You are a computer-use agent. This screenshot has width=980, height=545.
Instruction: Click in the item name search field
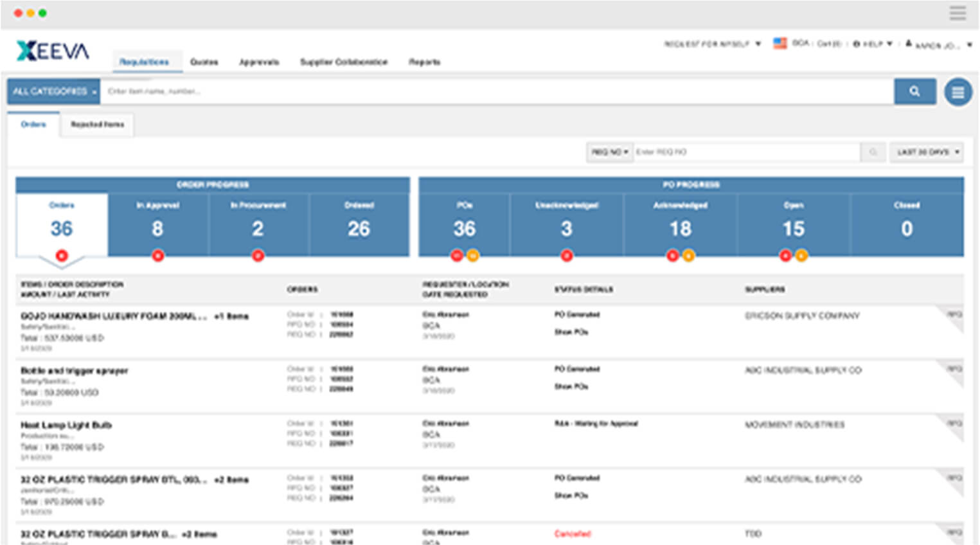click(497, 91)
